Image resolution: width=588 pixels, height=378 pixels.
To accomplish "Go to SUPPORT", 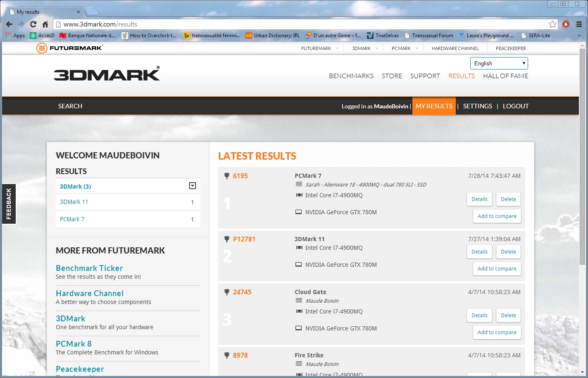I will 425,76.
